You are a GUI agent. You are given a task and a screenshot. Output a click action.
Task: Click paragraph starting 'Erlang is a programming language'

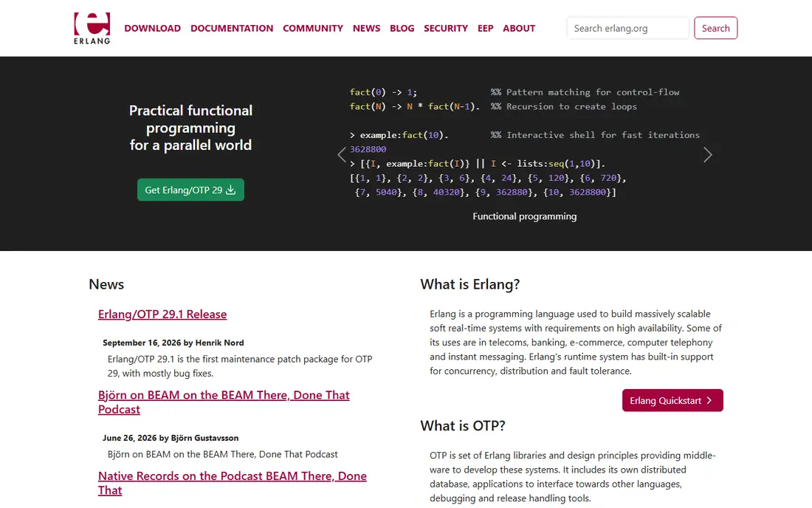pyautogui.click(x=576, y=343)
